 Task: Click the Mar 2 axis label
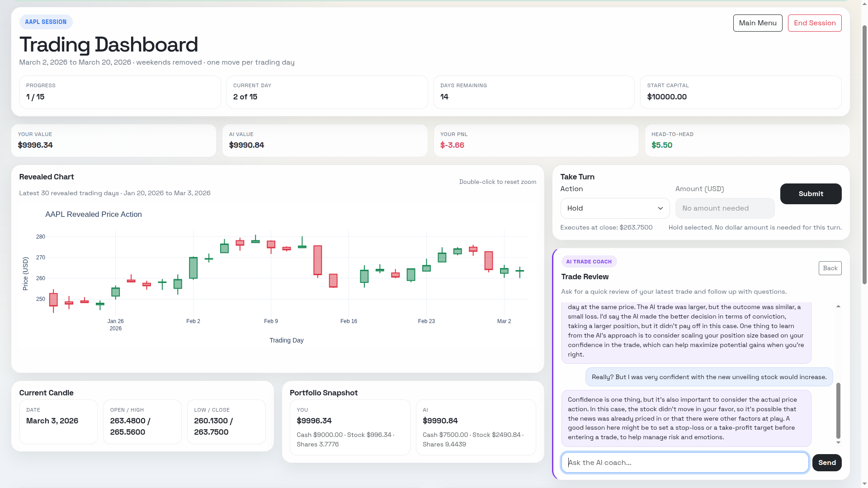point(504,321)
